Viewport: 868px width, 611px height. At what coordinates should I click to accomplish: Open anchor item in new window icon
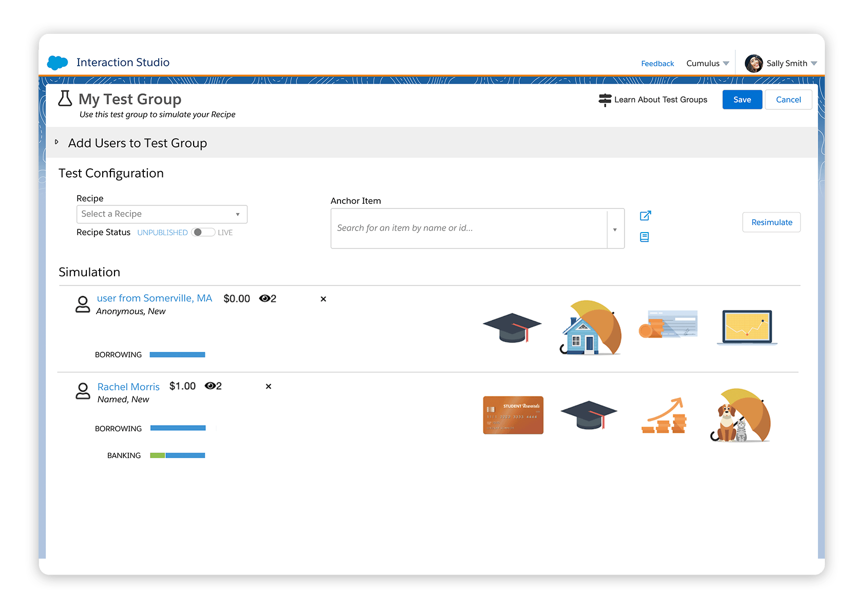point(646,216)
